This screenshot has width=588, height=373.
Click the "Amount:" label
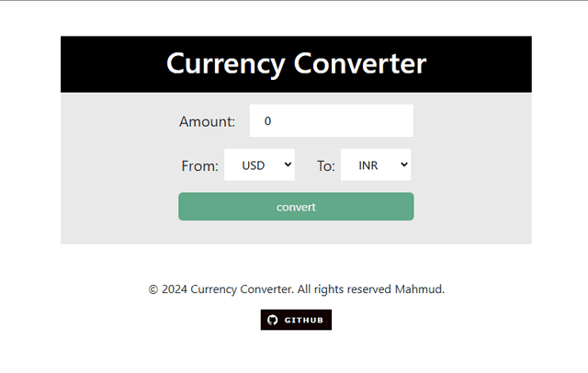207,121
